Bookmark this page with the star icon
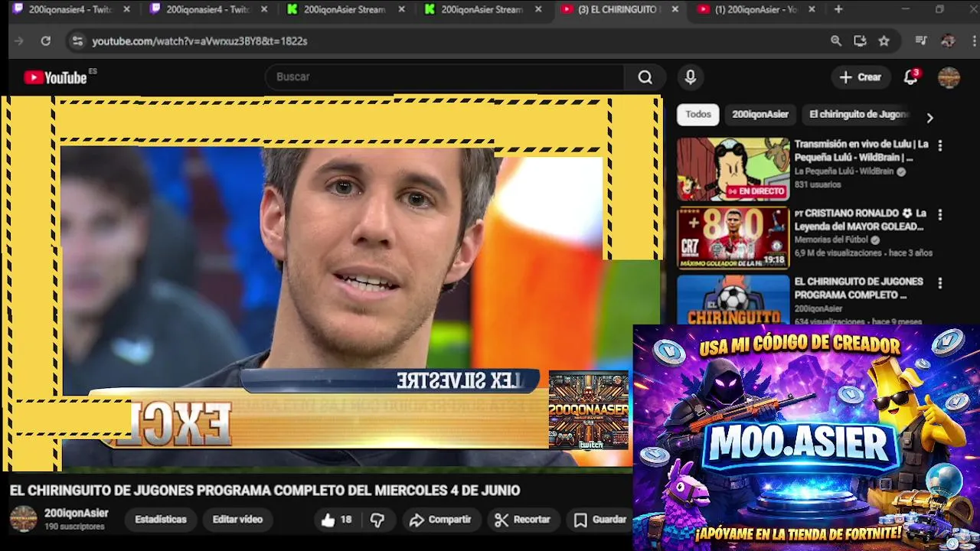This screenshot has height=551, width=980. pyautogui.click(x=884, y=41)
